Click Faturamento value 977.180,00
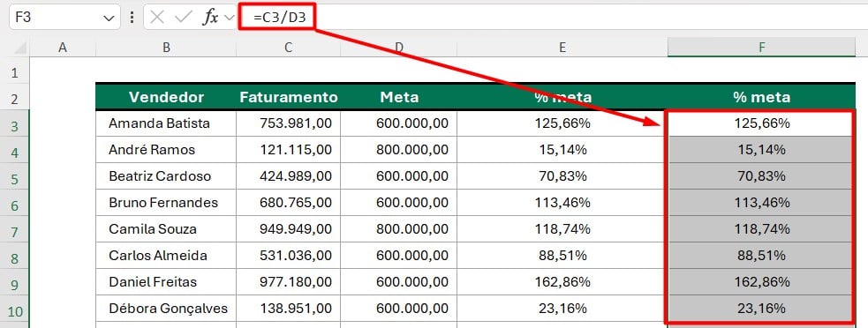 point(289,282)
